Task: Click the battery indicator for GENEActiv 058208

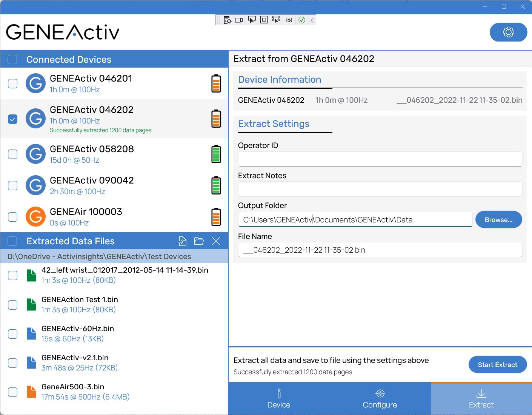Action: point(216,154)
